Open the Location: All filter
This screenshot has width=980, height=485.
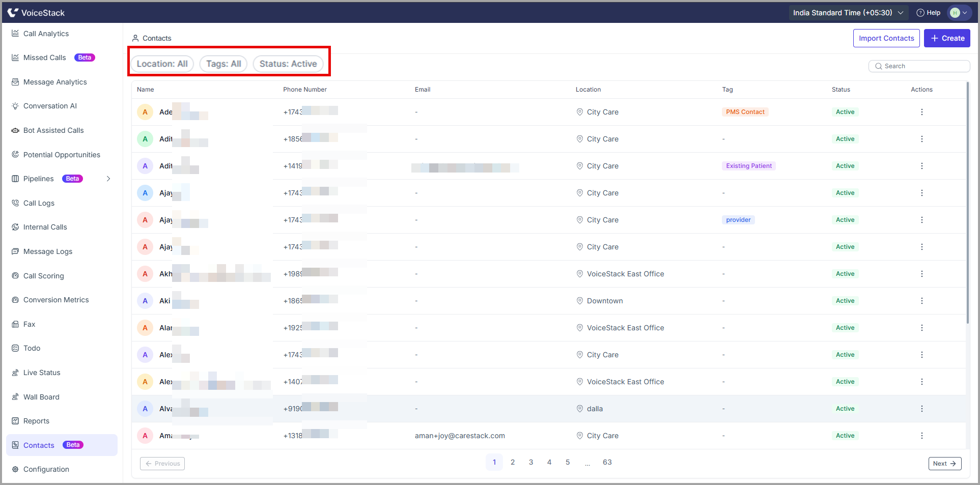tap(162, 64)
